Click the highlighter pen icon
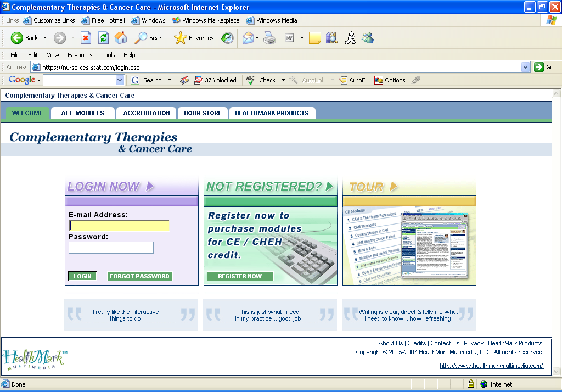The height and width of the screenshot is (392, 562). coord(416,80)
